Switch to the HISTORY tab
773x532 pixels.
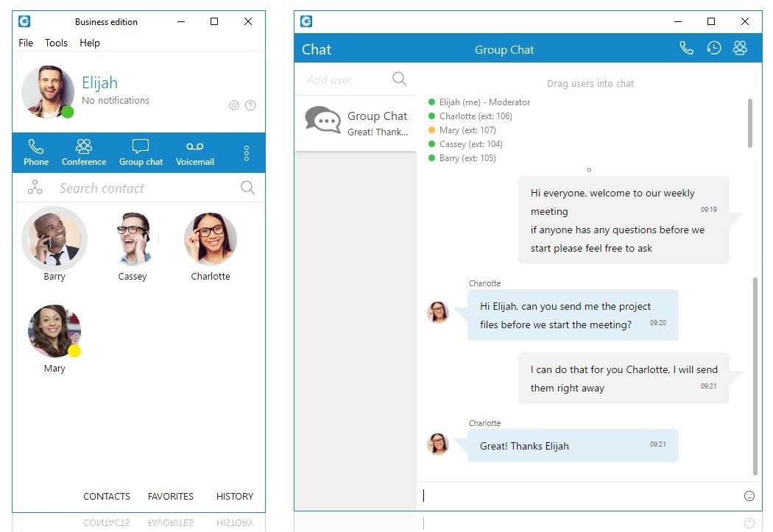(x=234, y=497)
